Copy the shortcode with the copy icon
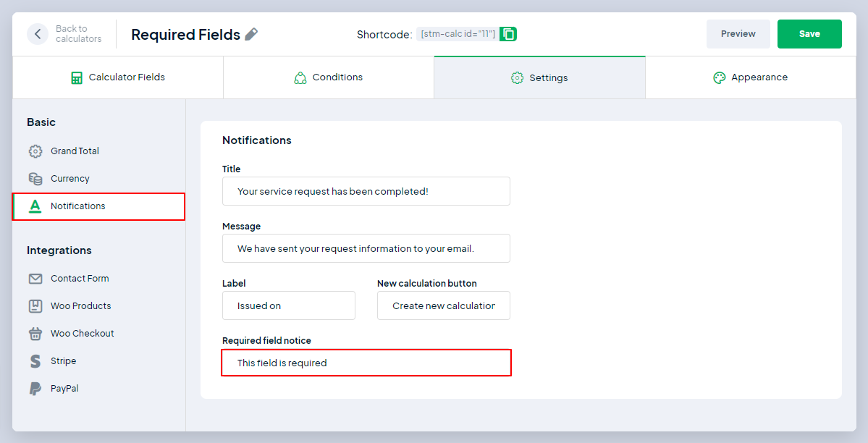868x443 pixels. pyautogui.click(x=508, y=34)
